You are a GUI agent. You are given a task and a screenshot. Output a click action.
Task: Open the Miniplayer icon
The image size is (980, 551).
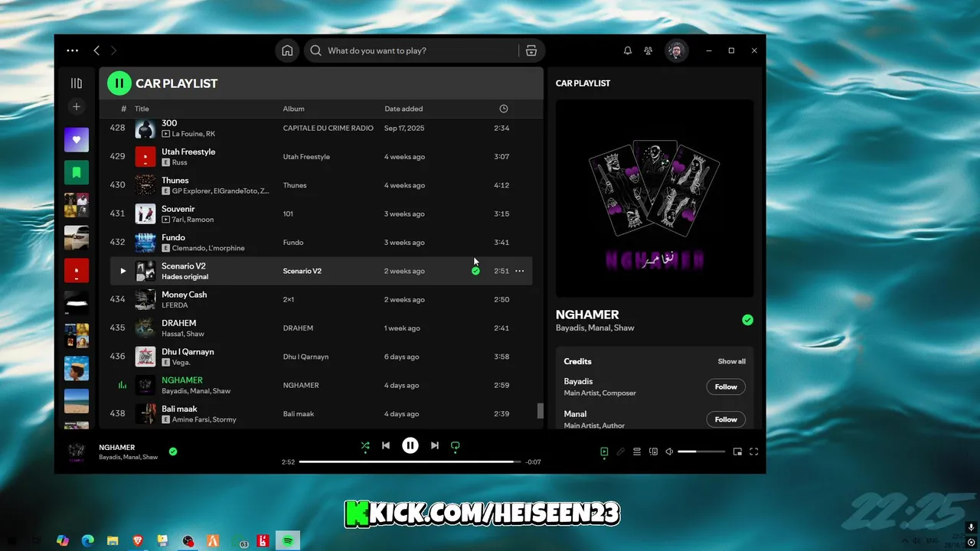[737, 452]
